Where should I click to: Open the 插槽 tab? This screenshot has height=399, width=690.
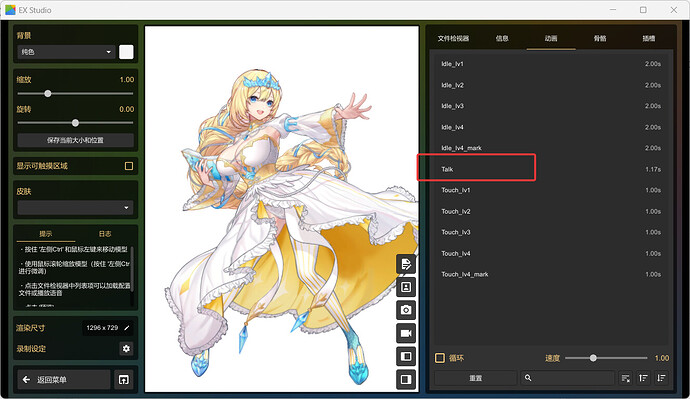click(x=649, y=38)
